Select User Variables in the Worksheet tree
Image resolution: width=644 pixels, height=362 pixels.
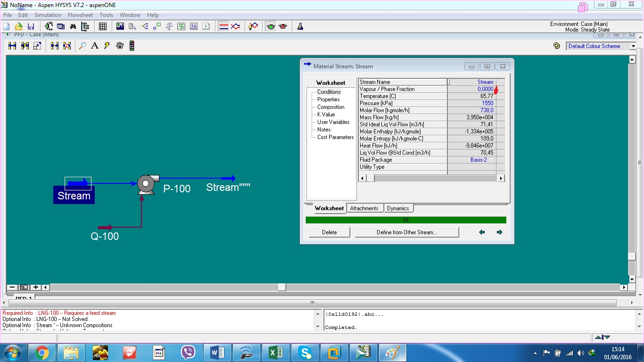click(x=333, y=122)
